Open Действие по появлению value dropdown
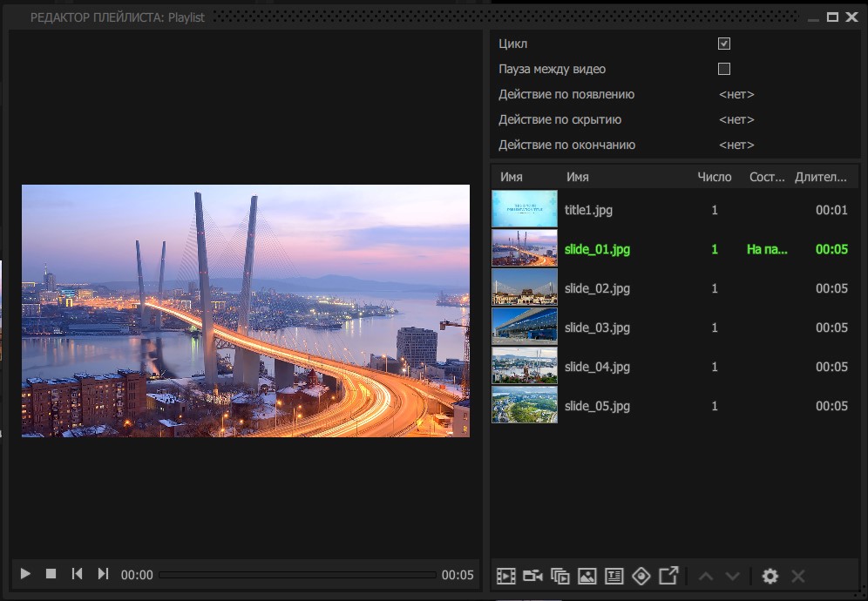Image resolution: width=868 pixels, height=601 pixels. click(x=736, y=94)
